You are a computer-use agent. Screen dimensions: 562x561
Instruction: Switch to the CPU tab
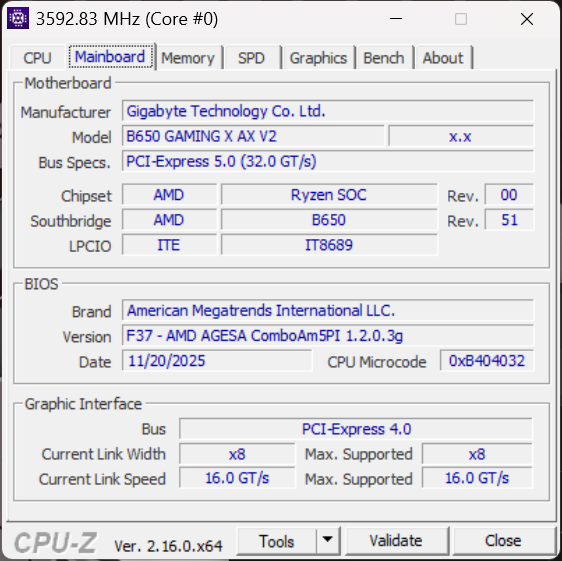pyautogui.click(x=38, y=57)
